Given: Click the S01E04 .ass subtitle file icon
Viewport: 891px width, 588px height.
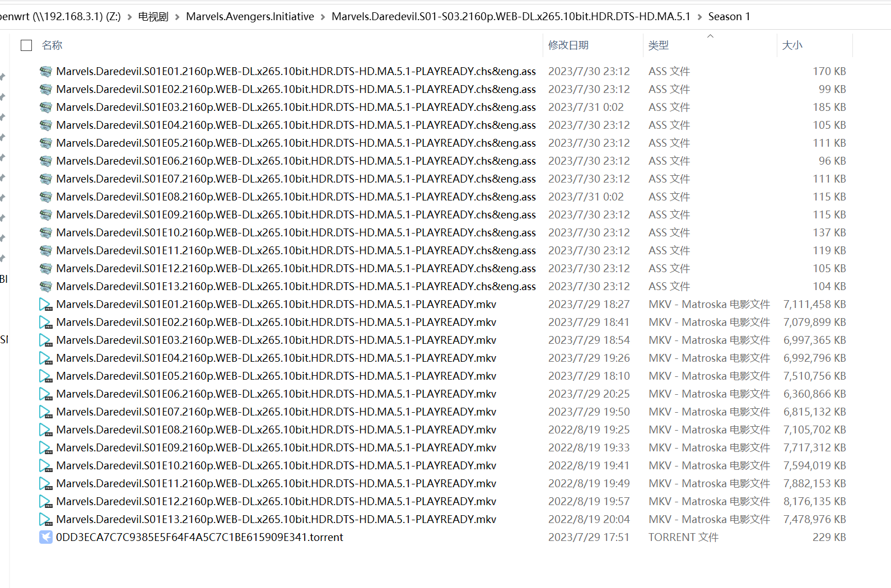Looking at the screenshot, I should (x=46, y=125).
